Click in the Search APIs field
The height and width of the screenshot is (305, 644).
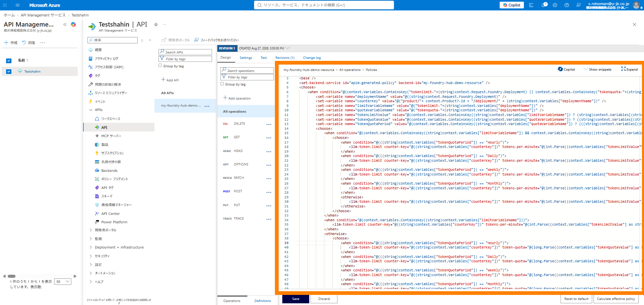click(185, 52)
